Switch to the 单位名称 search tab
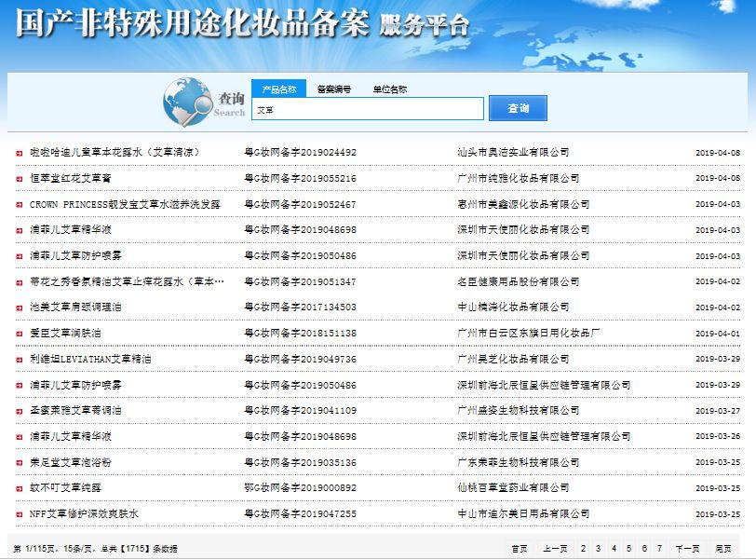Screen dimensions: 756x560 point(390,89)
